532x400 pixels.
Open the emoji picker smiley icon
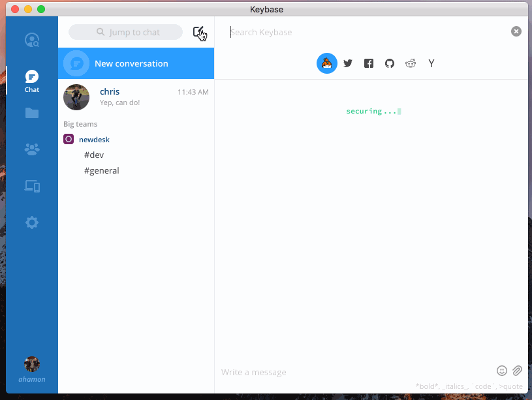point(502,371)
